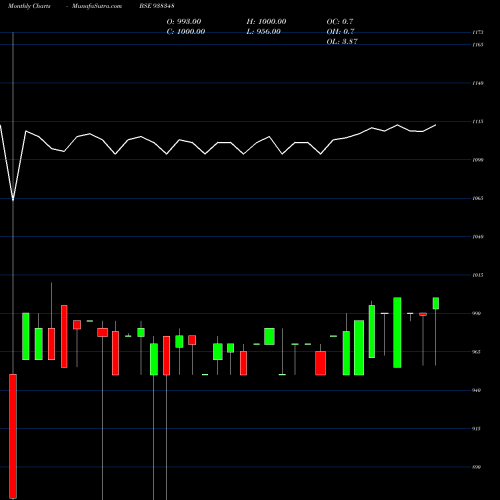Click the 1015 price axis label
The height and width of the screenshot is (500, 500).
pos(478,275)
